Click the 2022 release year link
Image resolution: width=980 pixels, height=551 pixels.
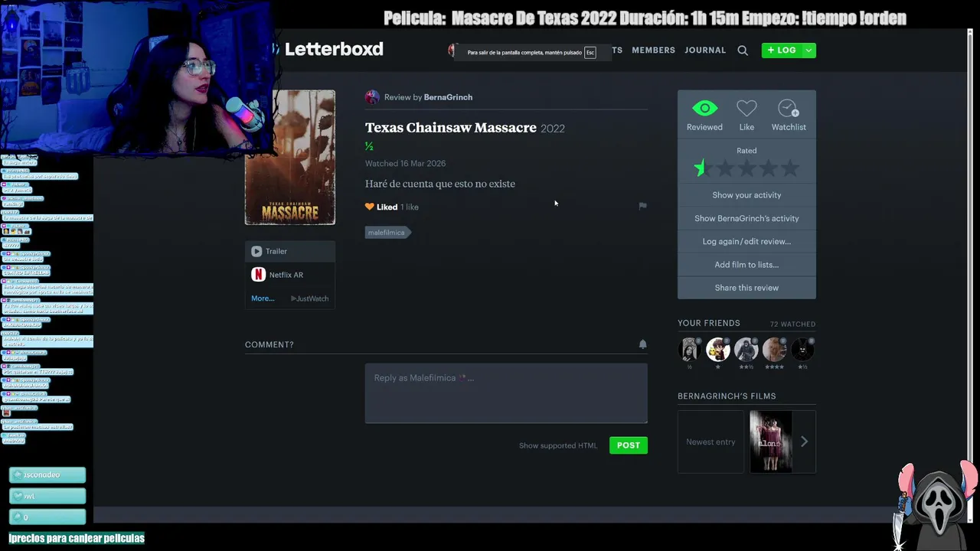tap(553, 129)
